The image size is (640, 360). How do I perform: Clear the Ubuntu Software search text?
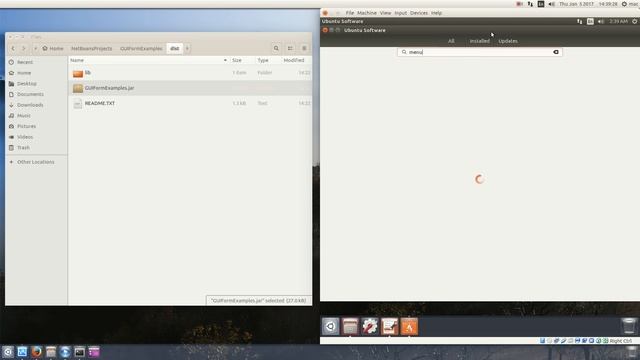(556, 52)
